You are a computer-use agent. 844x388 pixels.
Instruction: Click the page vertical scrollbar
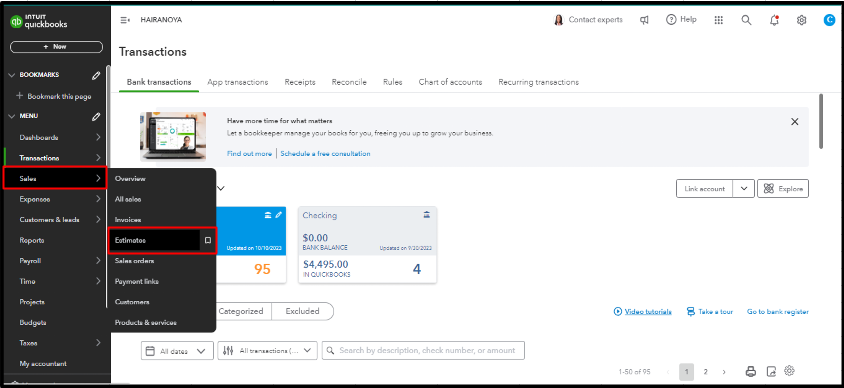821,121
